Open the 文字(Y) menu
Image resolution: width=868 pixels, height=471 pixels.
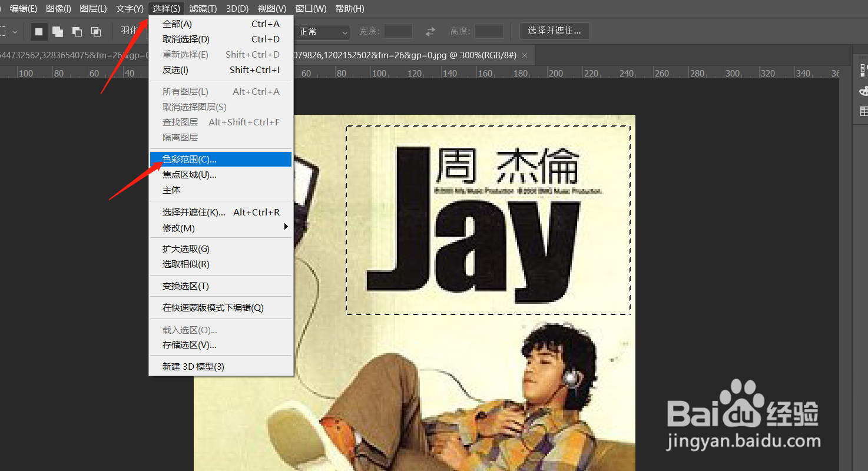click(130, 9)
